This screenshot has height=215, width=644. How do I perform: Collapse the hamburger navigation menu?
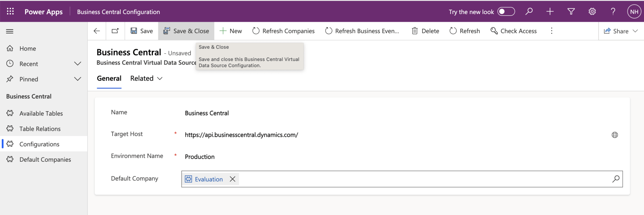point(10,31)
